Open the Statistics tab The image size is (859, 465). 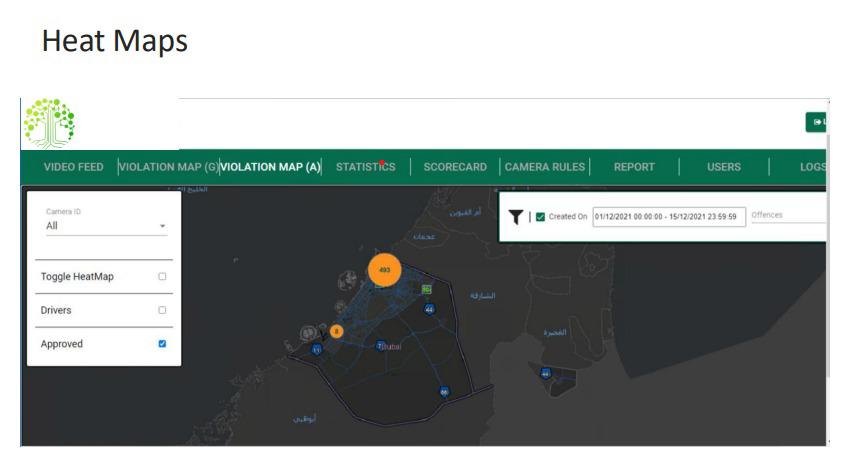pos(365,167)
